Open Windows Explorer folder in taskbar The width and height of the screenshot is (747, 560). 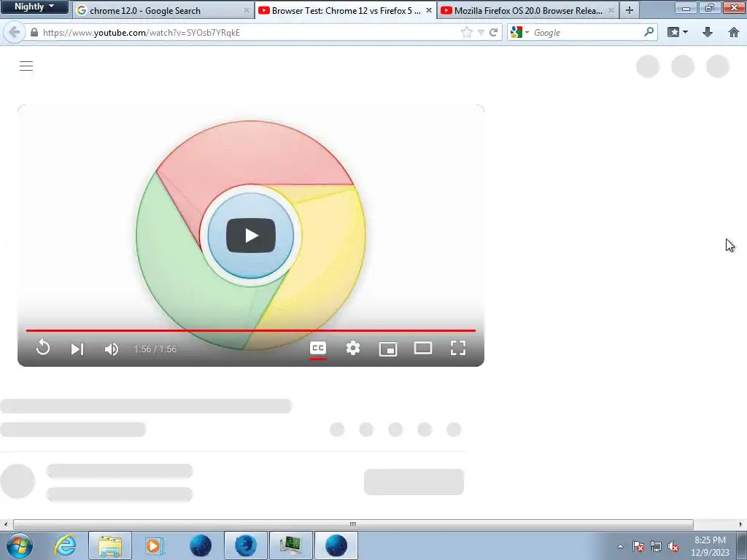(110, 545)
